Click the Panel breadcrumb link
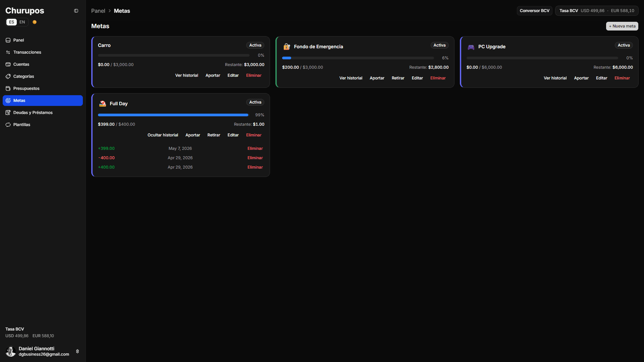This screenshot has height=362, width=644. (x=98, y=11)
